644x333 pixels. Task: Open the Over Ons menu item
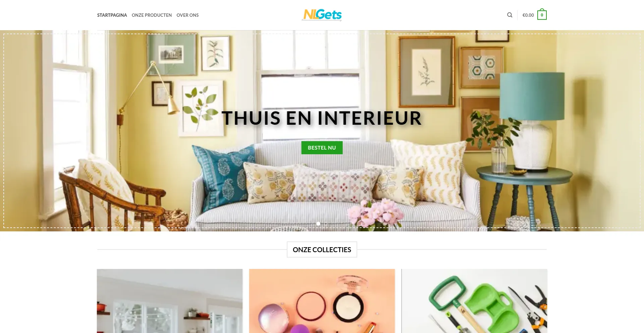point(187,15)
